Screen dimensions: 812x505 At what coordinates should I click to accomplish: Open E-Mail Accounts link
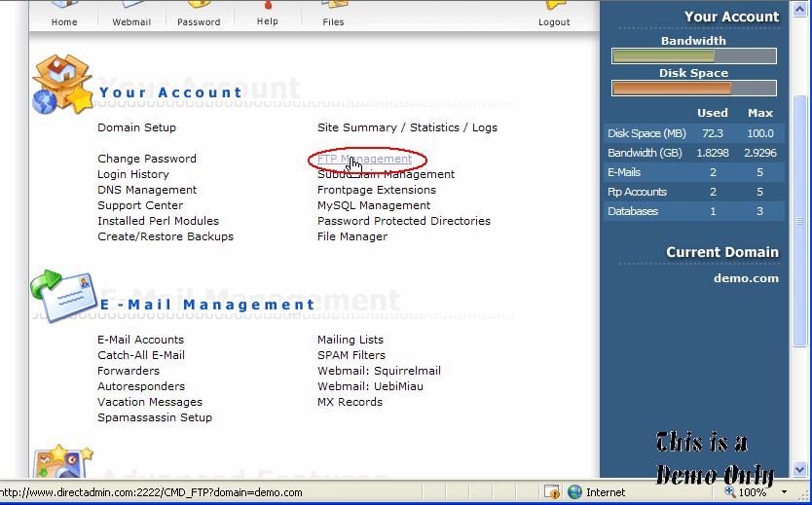[x=140, y=340]
